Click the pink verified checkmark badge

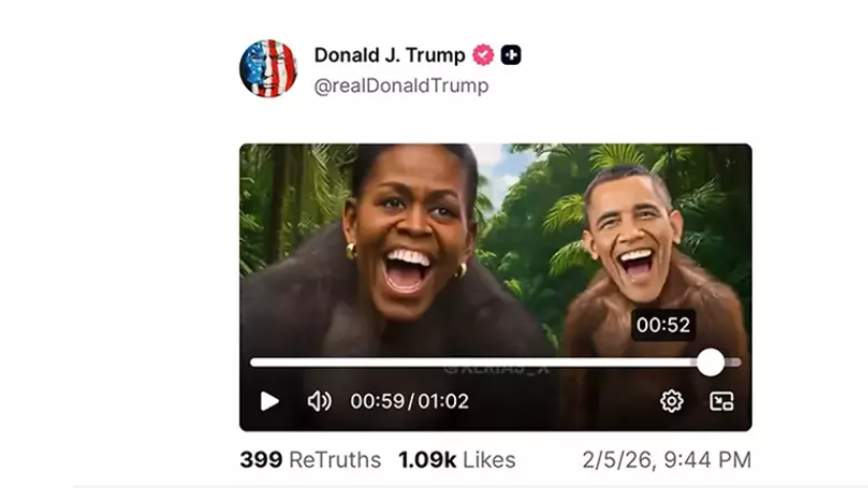[x=483, y=55]
